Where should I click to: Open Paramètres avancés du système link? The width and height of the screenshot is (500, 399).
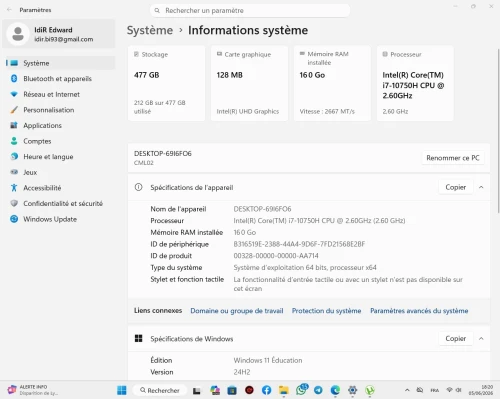click(419, 311)
